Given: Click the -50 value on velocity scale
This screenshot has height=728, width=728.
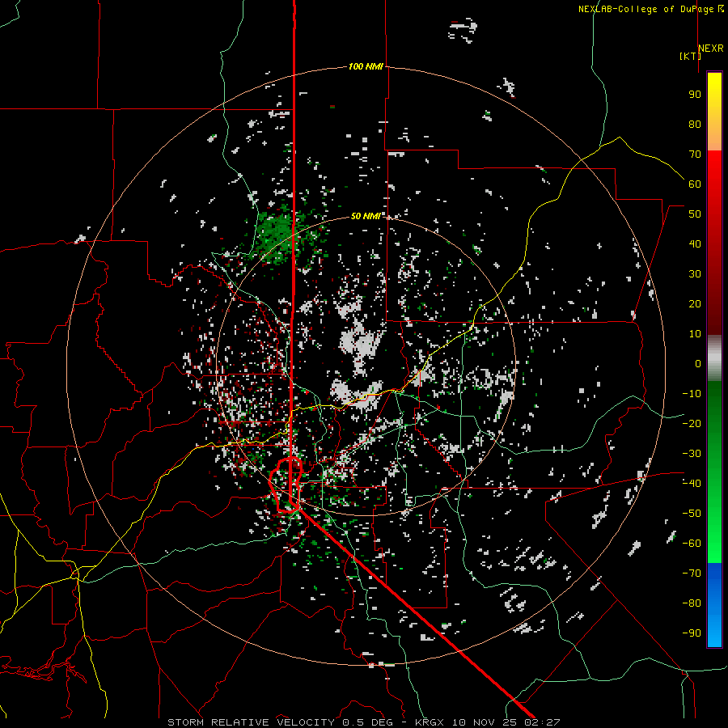Looking at the screenshot, I should [692, 513].
